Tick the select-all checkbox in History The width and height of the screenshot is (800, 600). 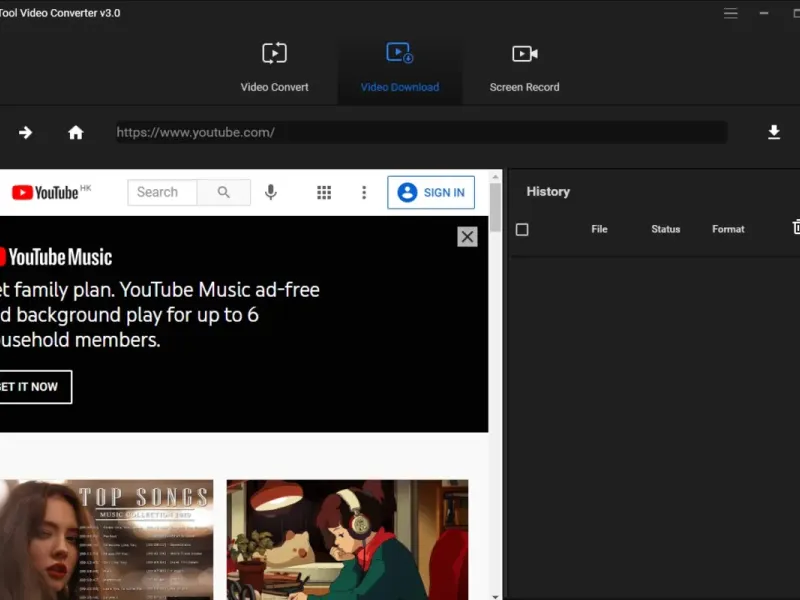522,230
